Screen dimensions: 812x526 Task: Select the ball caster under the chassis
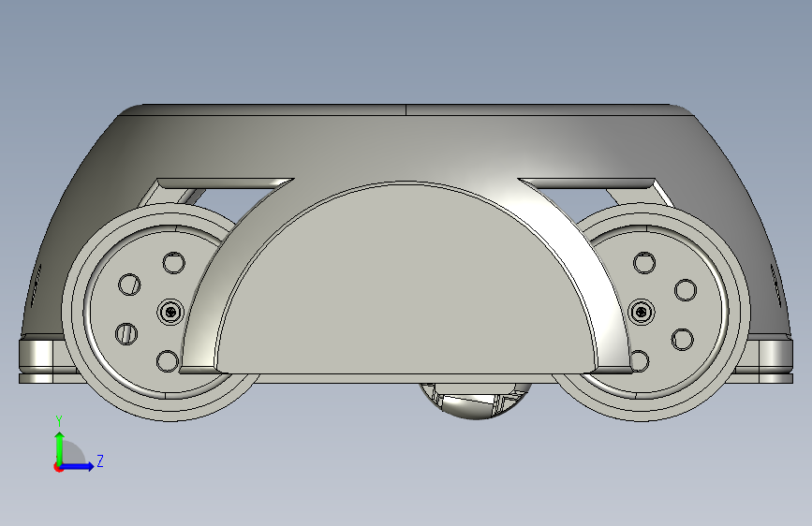pyautogui.click(x=475, y=401)
